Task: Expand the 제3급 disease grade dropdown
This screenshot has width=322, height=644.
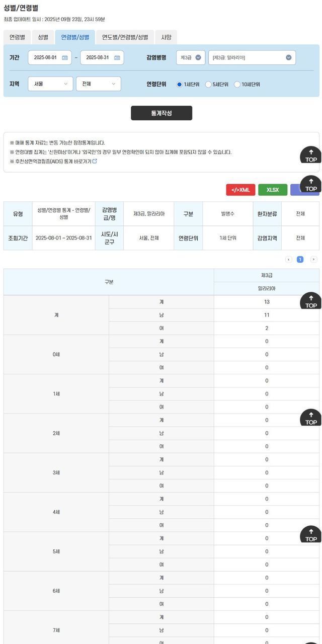Action: (191, 58)
